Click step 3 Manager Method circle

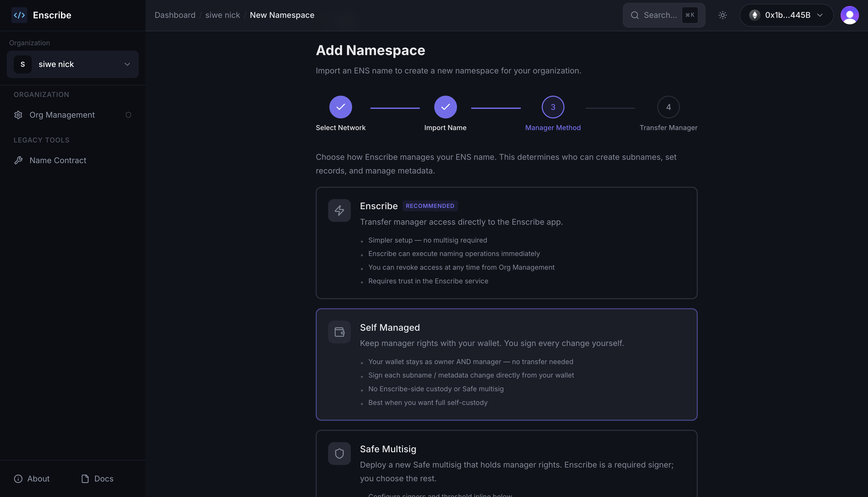point(553,107)
